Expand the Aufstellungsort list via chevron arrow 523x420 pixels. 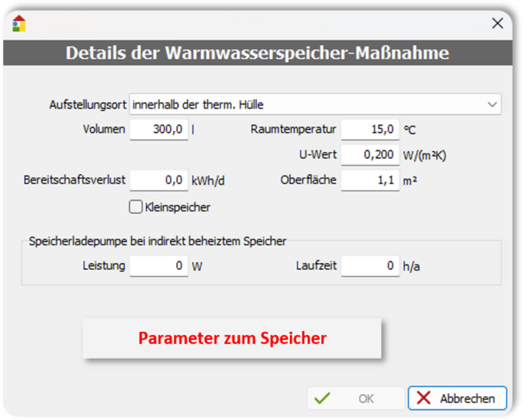click(492, 104)
